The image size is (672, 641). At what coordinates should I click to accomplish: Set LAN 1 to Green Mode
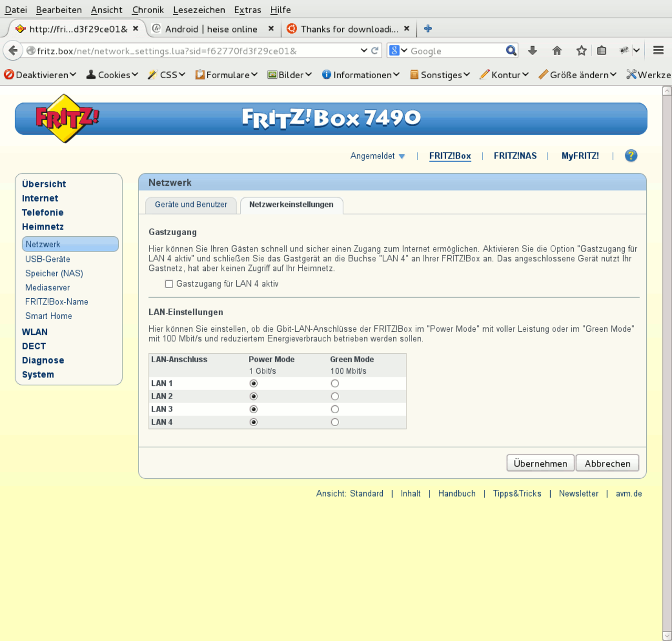coord(335,384)
